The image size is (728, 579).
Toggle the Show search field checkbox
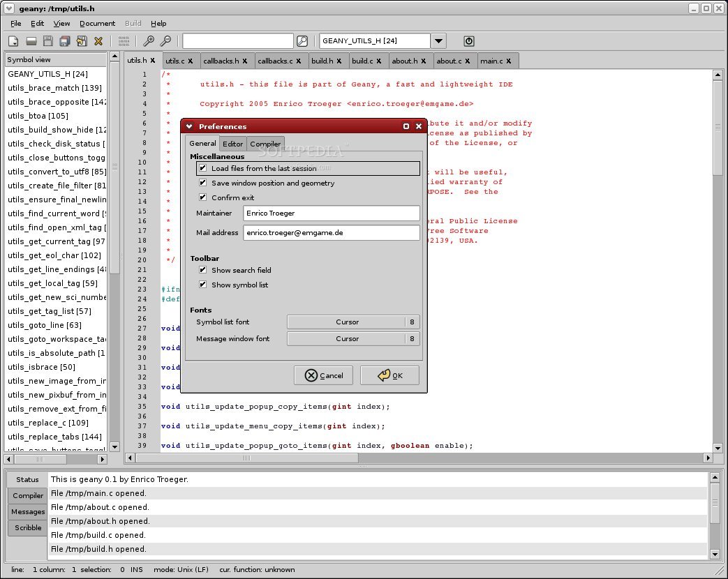pyautogui.click(x=203, y=270)
